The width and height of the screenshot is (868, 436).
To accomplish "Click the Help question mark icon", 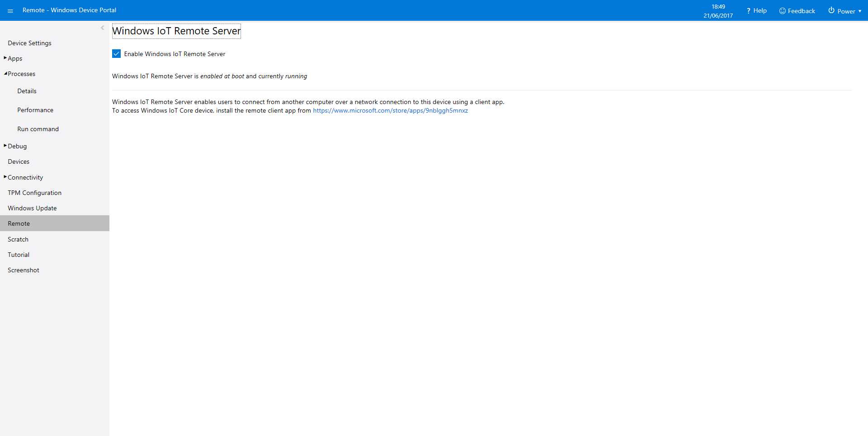I will (749, 10).
